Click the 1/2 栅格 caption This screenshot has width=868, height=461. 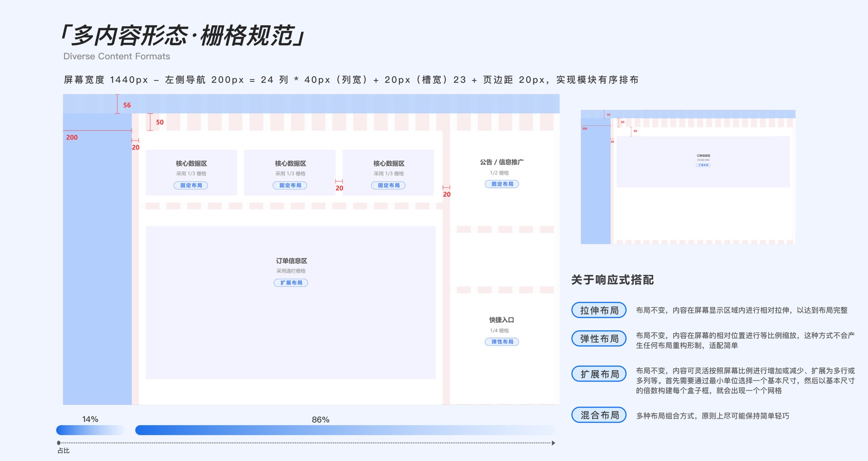(500, 173)
